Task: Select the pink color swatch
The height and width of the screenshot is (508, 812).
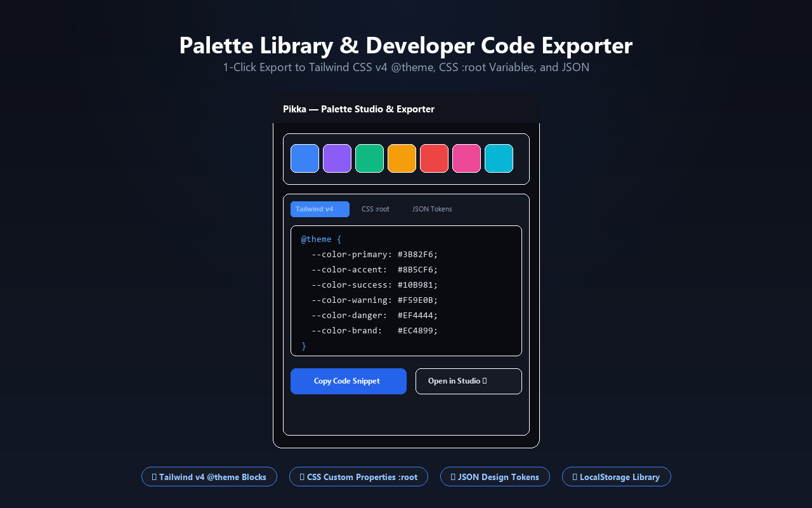Action: [x=466, y=158]
